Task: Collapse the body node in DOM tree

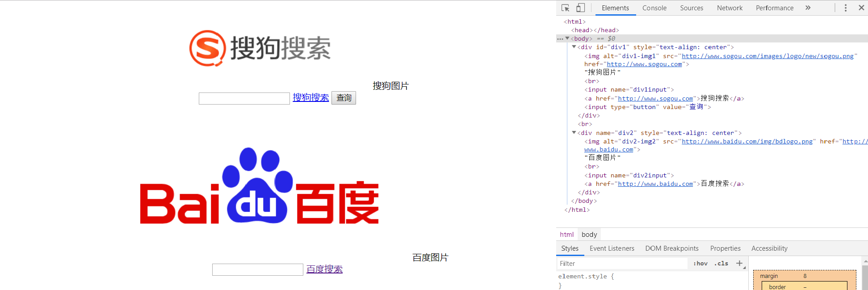Action: [x=567, y=38]
